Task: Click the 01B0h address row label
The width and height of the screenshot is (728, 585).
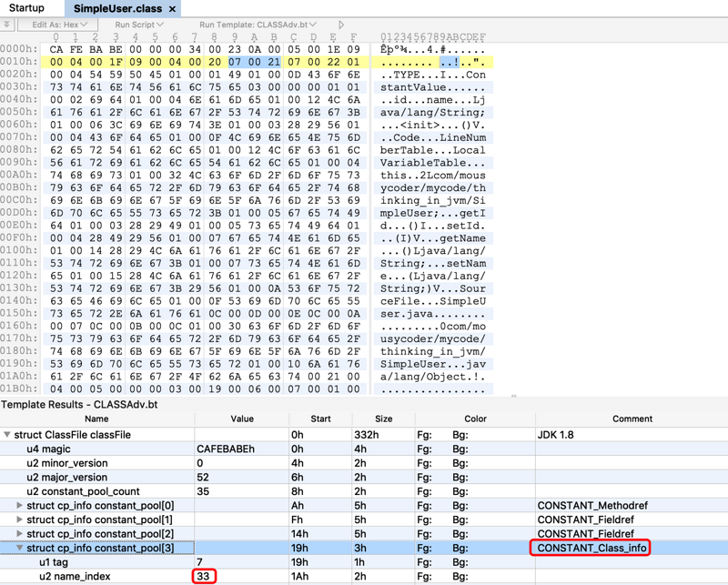Action: pos(18,388)
